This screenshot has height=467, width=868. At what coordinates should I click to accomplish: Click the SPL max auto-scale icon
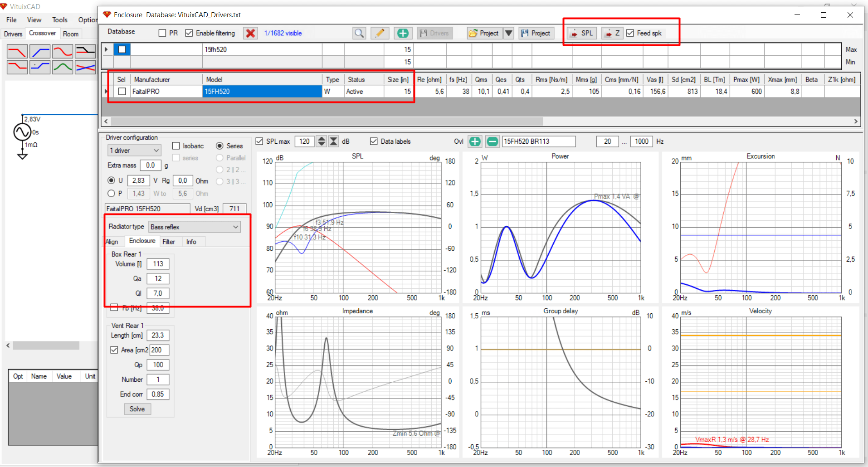point(333,141)
